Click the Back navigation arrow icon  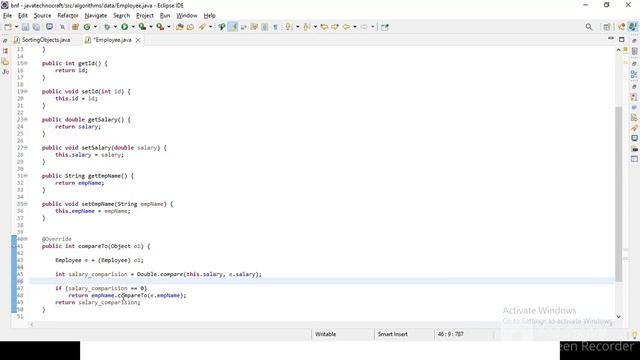(346, 27)
